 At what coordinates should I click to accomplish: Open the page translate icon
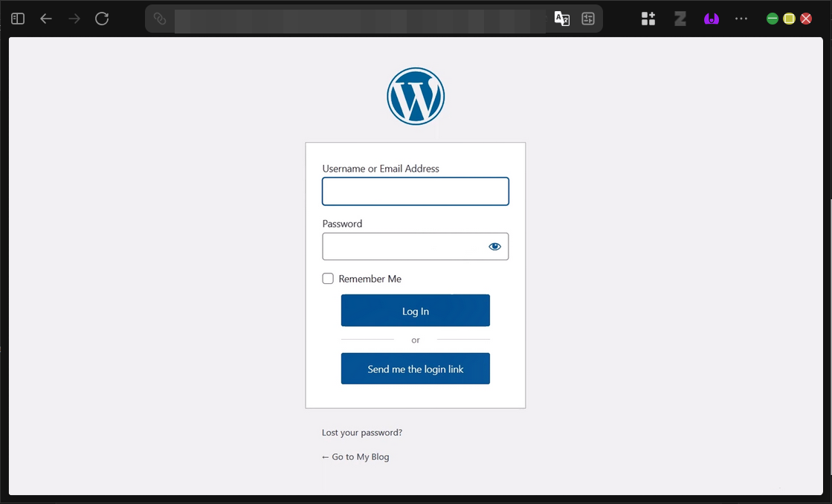562,19
